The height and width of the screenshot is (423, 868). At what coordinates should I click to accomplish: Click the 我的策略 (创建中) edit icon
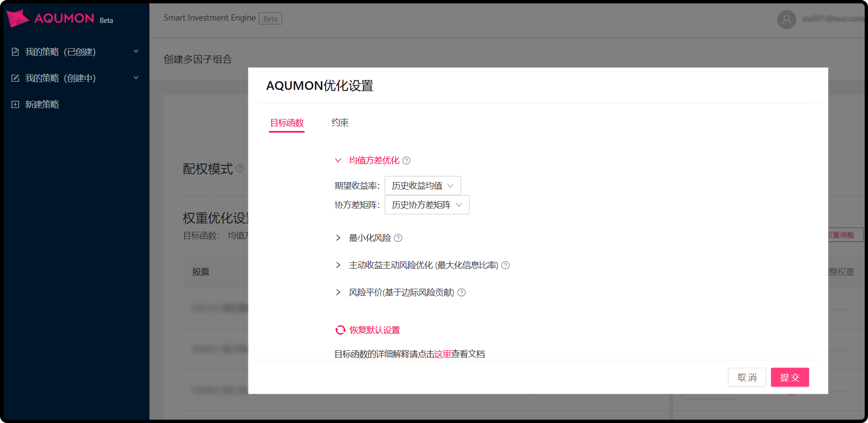tap(15, 78)
